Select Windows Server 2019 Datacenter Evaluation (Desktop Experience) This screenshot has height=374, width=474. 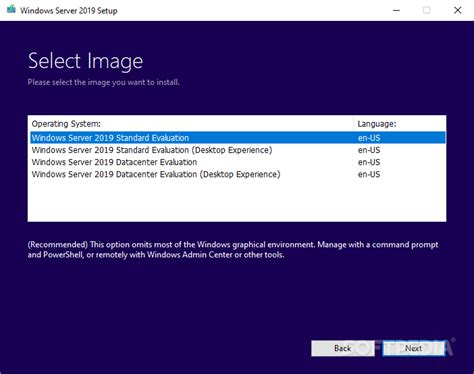click(x=238, y=174)
